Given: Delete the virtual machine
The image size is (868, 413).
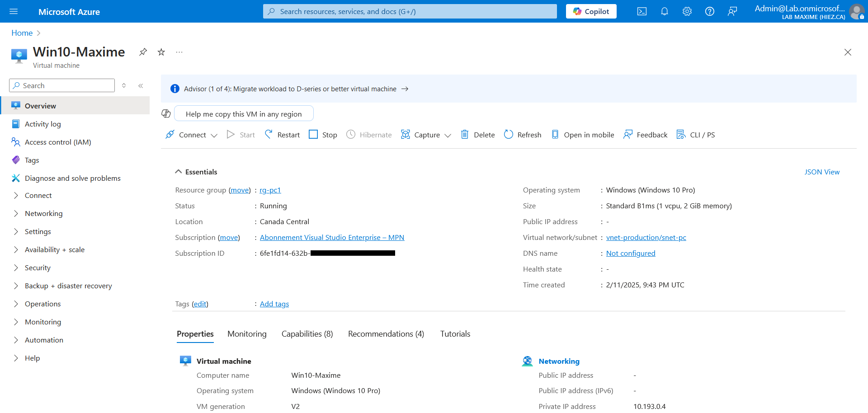Looking at the screenshot, I should coord(478,135).
